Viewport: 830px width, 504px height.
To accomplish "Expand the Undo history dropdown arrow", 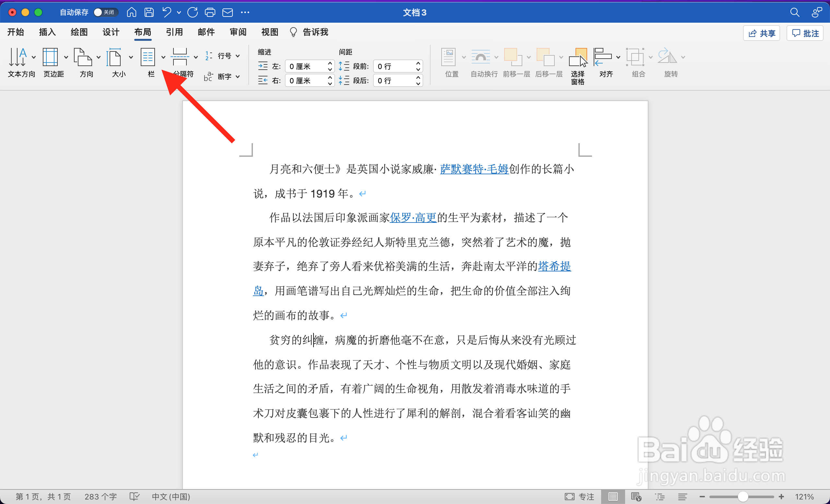I will pos(179,12).
